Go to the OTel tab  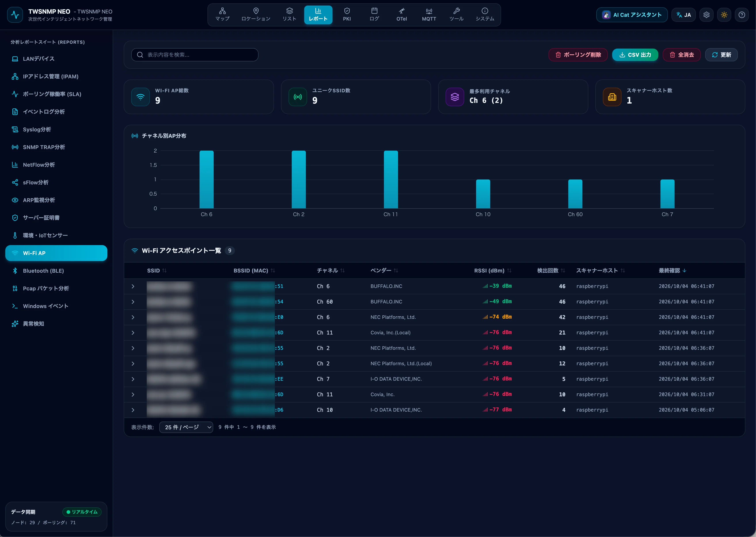click(402, 15)
